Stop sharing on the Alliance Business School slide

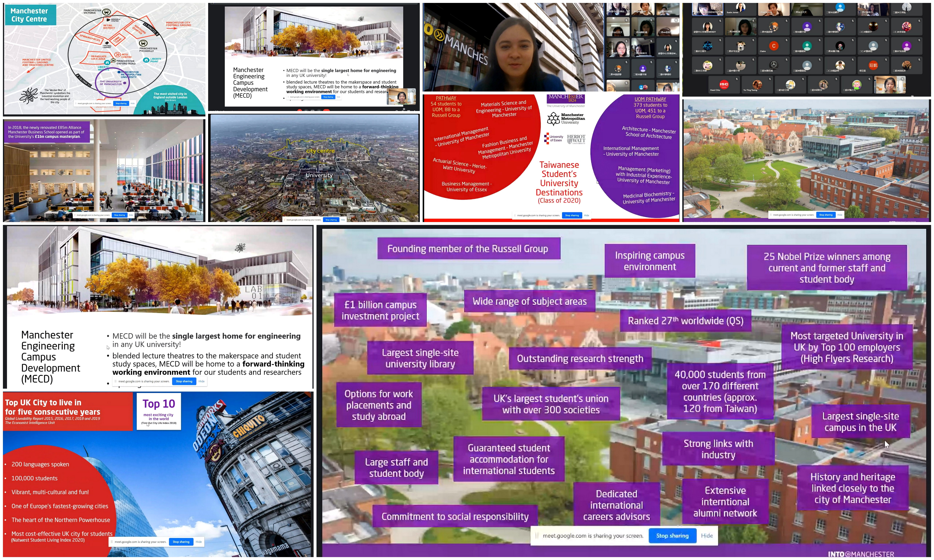[119, 215]
